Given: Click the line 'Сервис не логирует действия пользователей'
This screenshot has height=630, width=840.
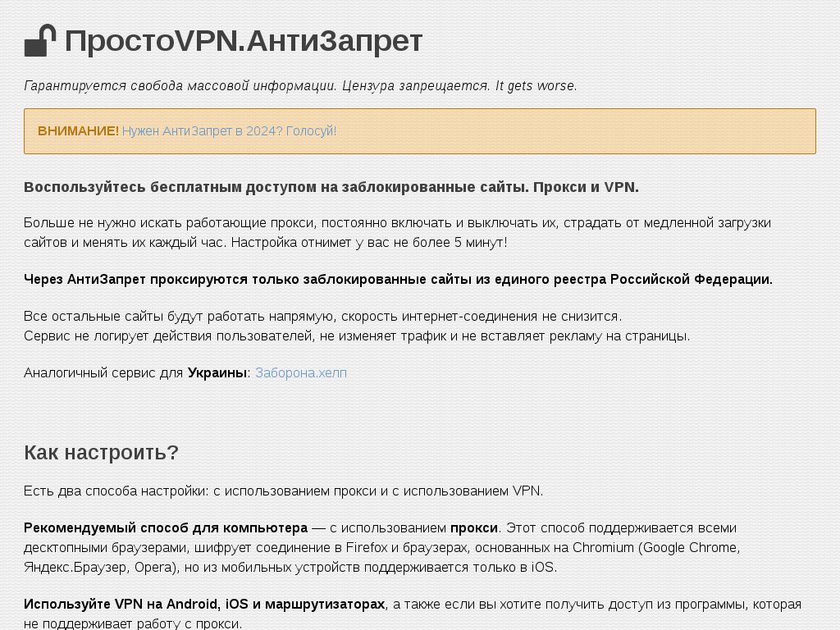Looking at the screenshot, I should coord(357,336).
